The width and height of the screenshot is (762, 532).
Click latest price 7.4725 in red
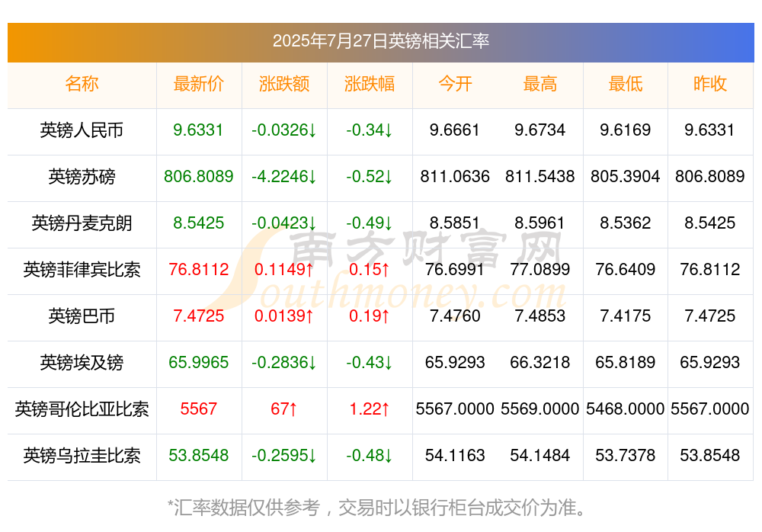(x=198, y=316)
